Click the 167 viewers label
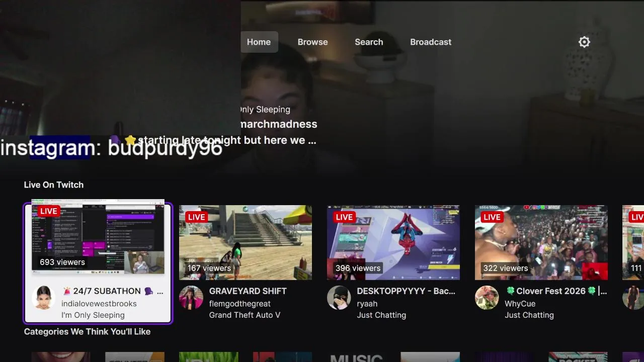Image resolution: width=644 pixels, height=362 pixels. tap(209, 268)
